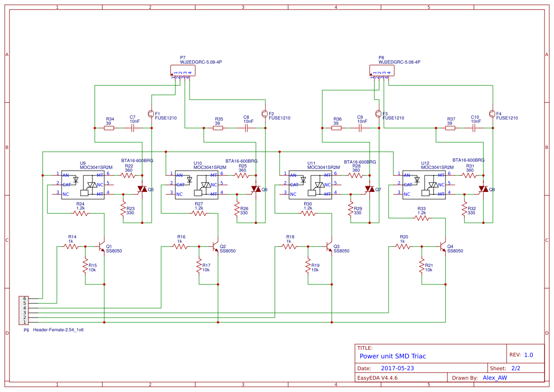Click the fuse F4 symbol

coord(492,114)
